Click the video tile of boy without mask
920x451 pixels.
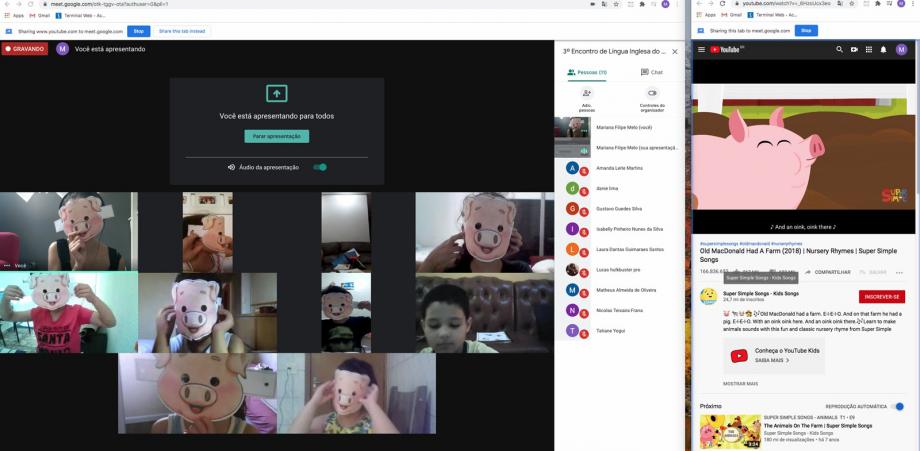pyautogui.click(x=485, y=313)
